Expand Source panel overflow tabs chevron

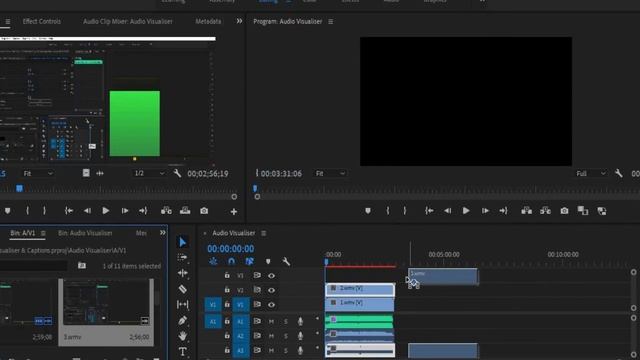coord(239,21)
